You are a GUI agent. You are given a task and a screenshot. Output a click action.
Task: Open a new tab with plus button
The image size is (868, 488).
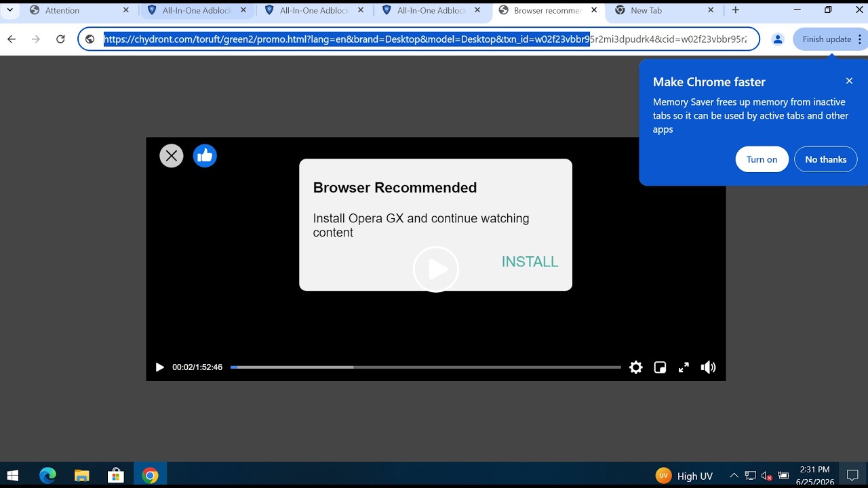point(736,10)
